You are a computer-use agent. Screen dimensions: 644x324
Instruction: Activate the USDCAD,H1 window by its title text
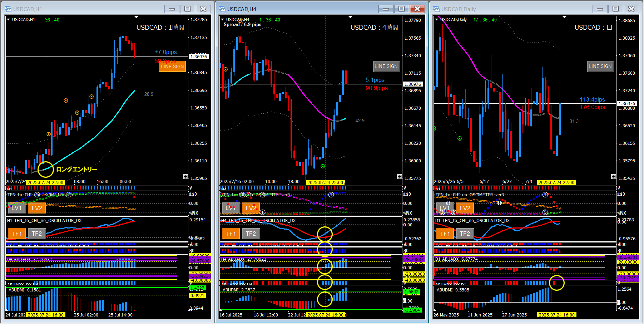coord(28,9)
